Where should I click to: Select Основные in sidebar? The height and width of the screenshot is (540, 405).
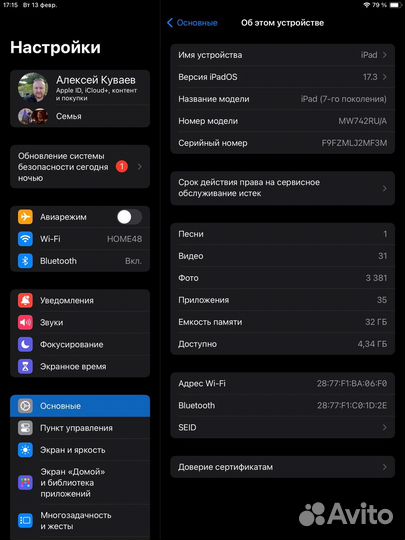[80, 406]
